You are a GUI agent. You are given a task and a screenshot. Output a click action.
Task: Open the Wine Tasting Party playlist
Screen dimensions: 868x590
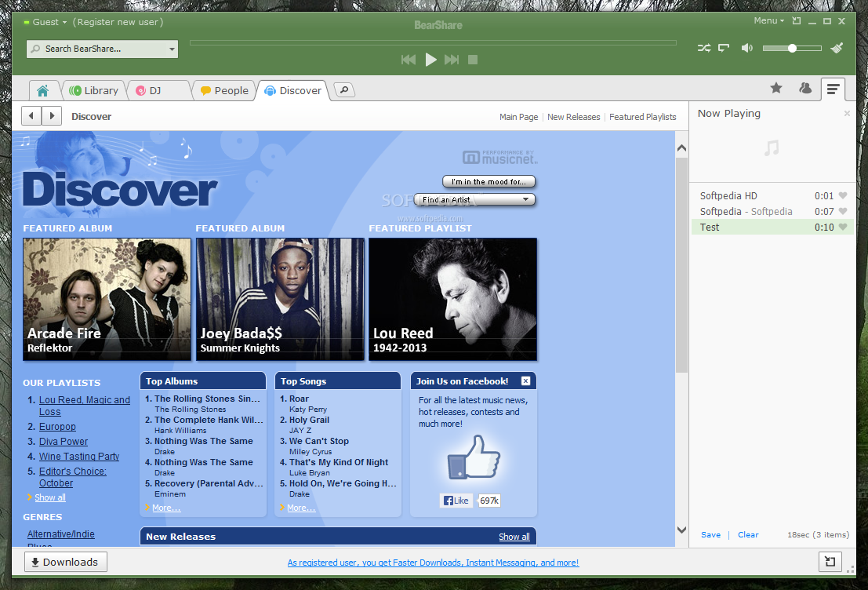78,457
